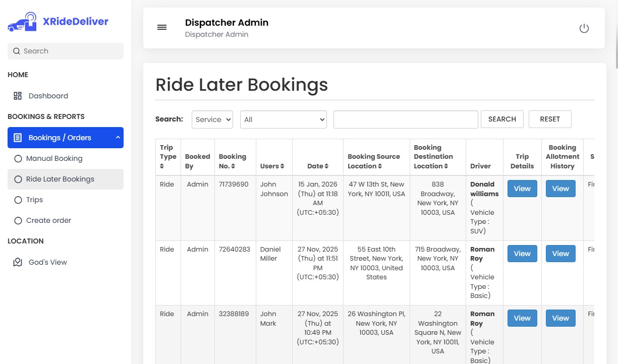Open the All filter dropdown
618x364 pixels.
tap(283, 119)
